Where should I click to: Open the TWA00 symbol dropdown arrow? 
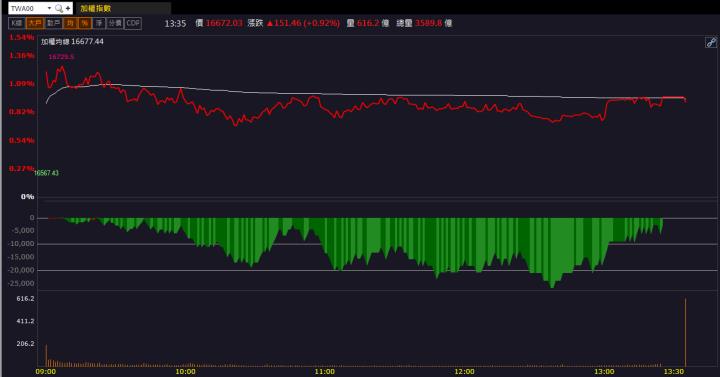49,8
